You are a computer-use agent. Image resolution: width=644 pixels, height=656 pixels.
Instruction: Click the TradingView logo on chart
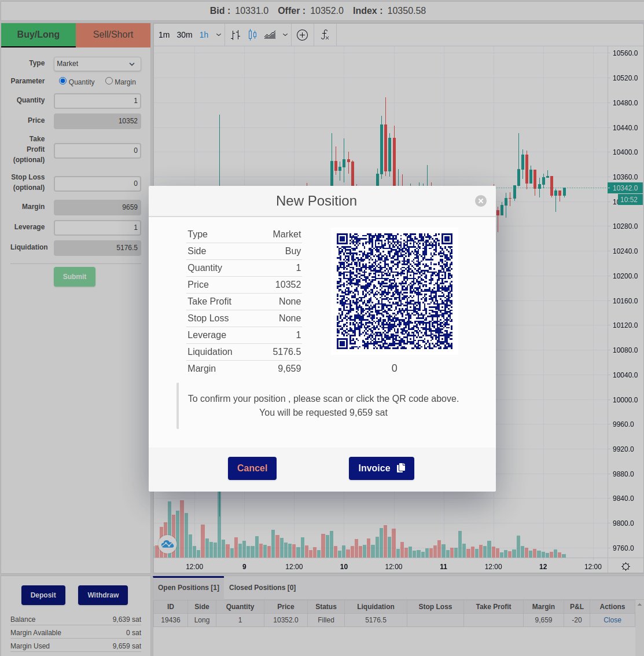coord(168,544)
